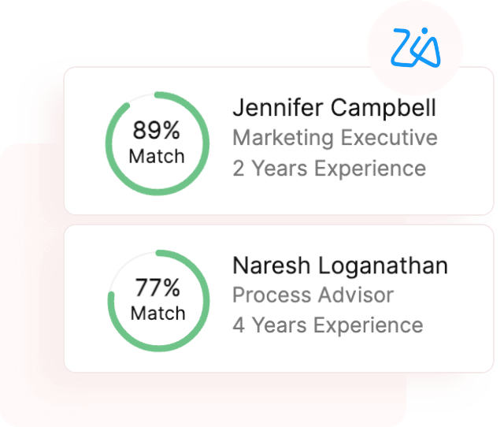This screenshot has width=504, height=427.
Task: Click the 77% match score number
Action: [x=157, y=287]
